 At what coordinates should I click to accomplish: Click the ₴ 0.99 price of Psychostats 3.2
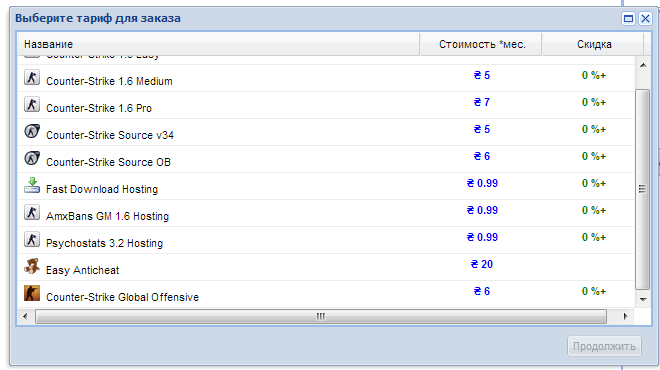tap(482, 237)
